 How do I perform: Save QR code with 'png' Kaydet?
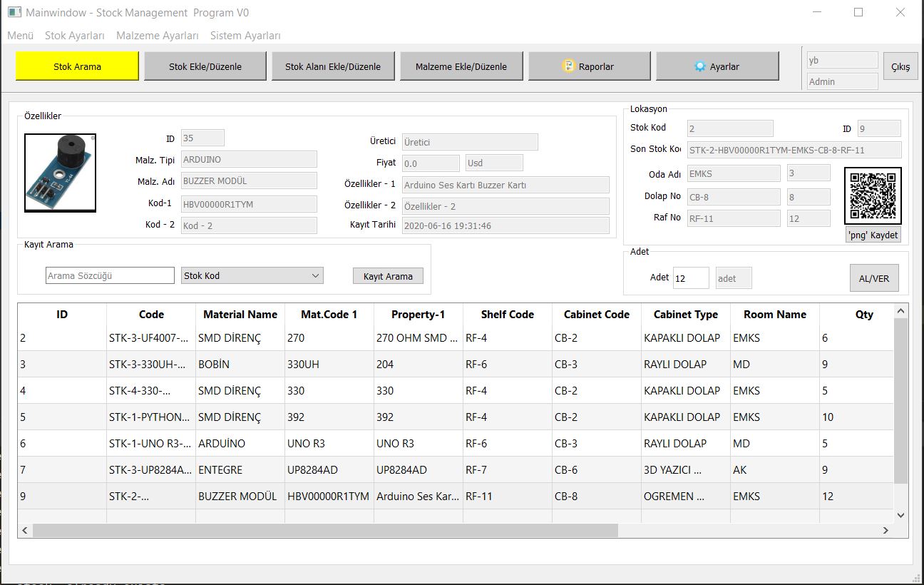(x=873, y=235)
